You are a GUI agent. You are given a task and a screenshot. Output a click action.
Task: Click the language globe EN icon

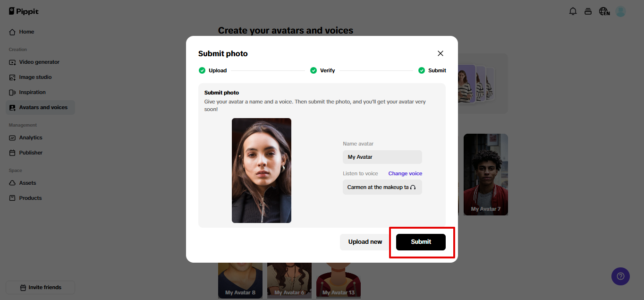pos(604,11)
